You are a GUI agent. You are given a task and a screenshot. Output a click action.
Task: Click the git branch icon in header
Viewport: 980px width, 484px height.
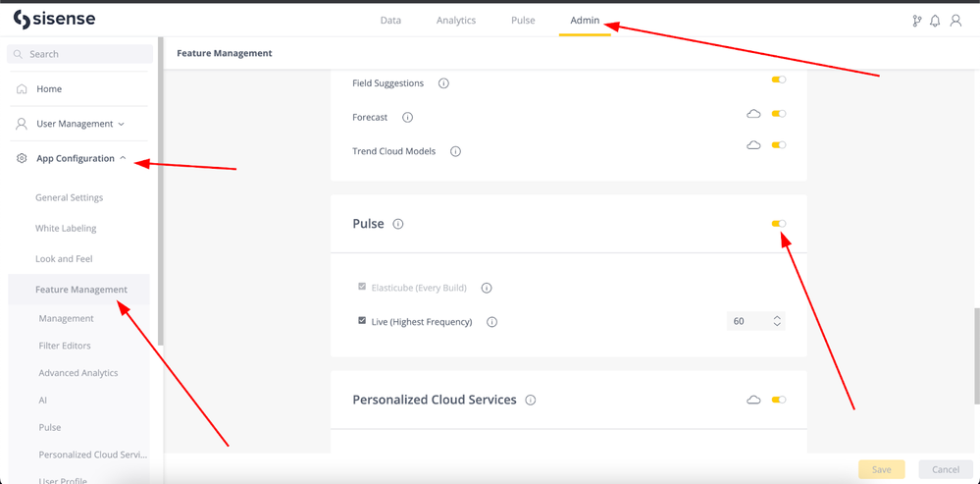pos(916,21)
